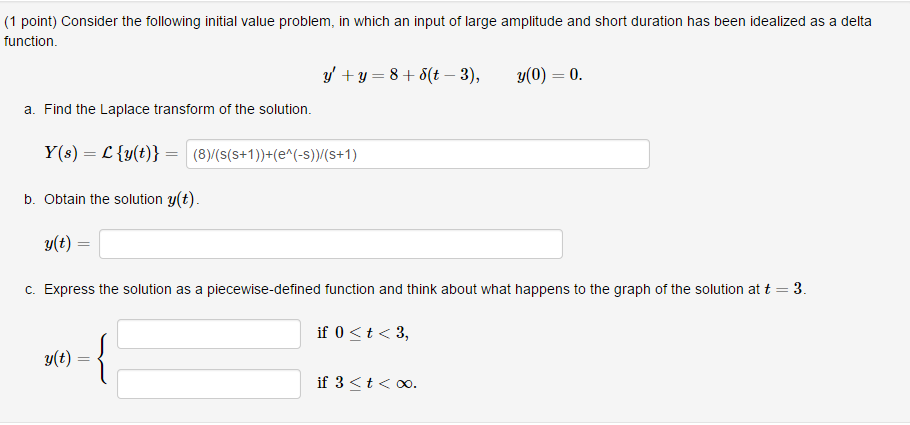Click the part c piecewise-defined function instruction
This screenshot has width=910, height=425.
416,289
